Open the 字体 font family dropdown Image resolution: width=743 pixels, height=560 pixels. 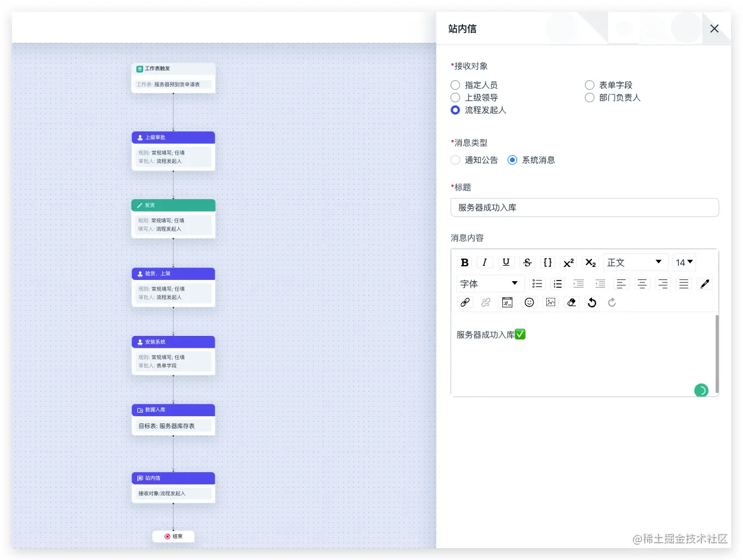490,284
